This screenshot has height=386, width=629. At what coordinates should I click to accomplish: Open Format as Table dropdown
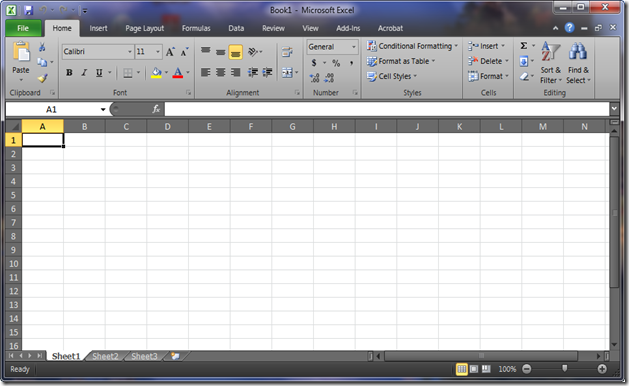[x=401, y=61]
